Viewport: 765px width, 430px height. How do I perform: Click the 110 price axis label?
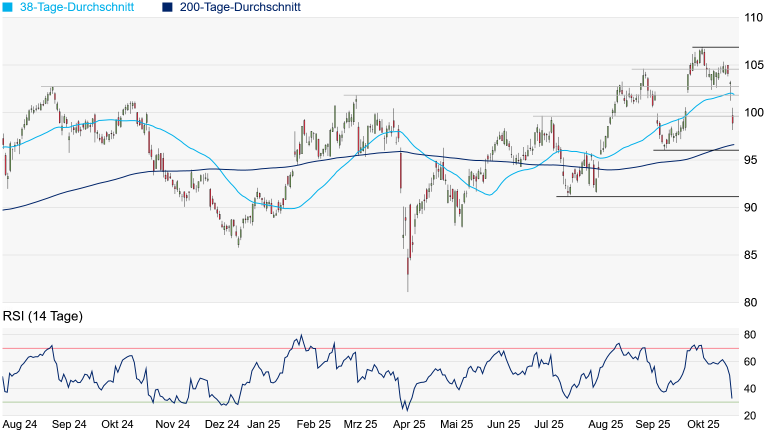click(752, 18)
